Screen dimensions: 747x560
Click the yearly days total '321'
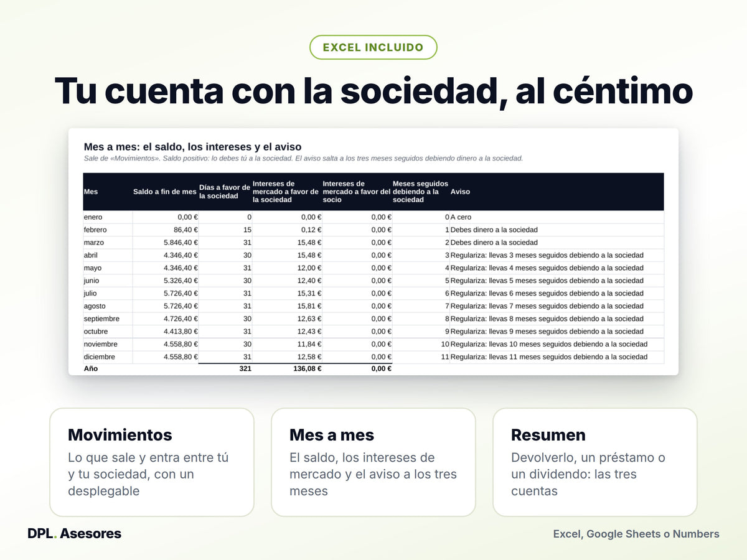[x=245, y=368]
